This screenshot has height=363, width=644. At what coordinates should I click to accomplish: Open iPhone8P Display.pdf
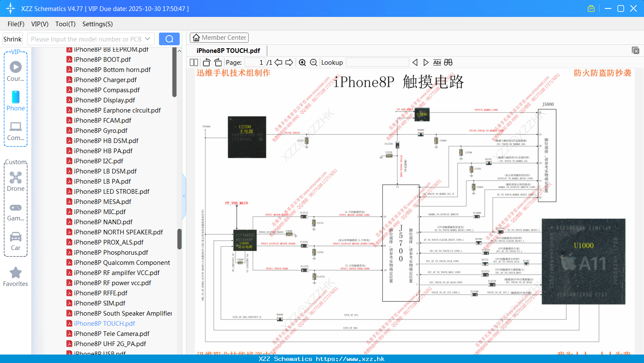pyautogui.click(x=104, y=100)
